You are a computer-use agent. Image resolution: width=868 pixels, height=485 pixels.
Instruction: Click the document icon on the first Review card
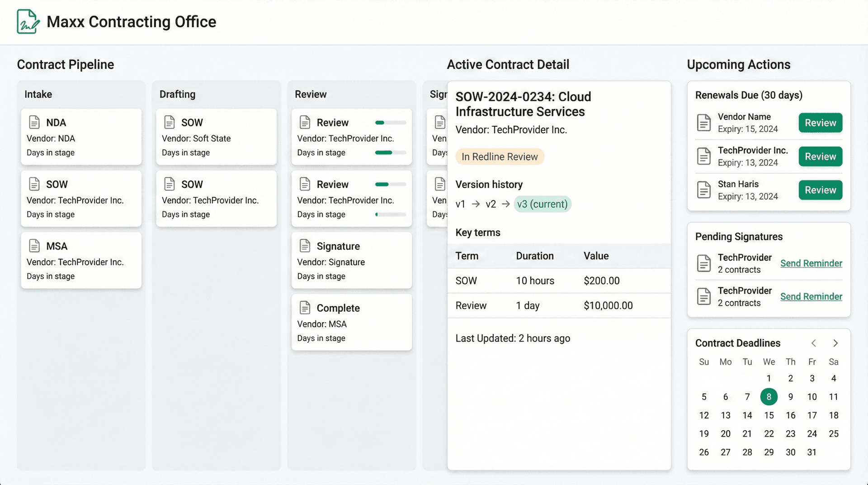point(305,121)
